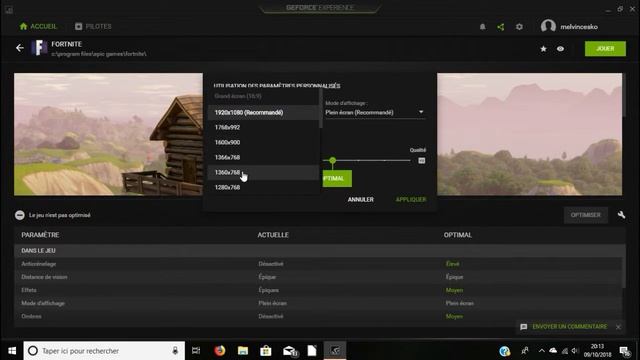Image resolution: width=640 pixels, height=360 pixels.
Task: Open the taskbar clock and date
Action: tap(597, 351)
